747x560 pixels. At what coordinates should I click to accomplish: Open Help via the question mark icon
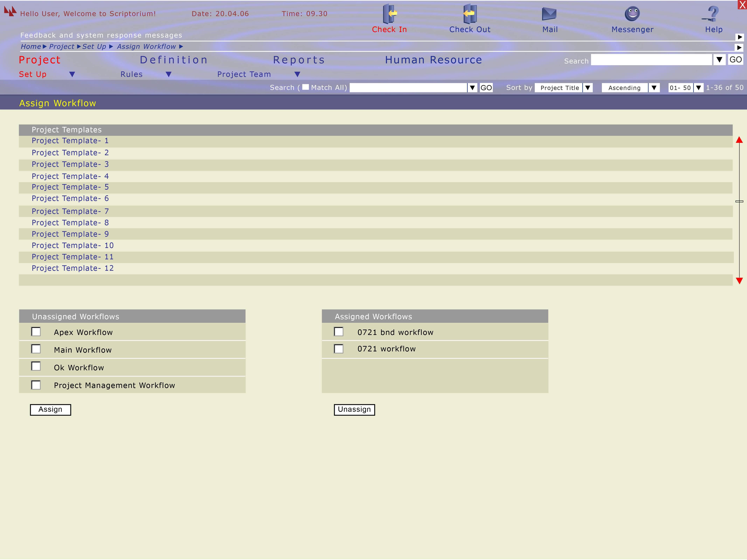click(x=713, y=14)
